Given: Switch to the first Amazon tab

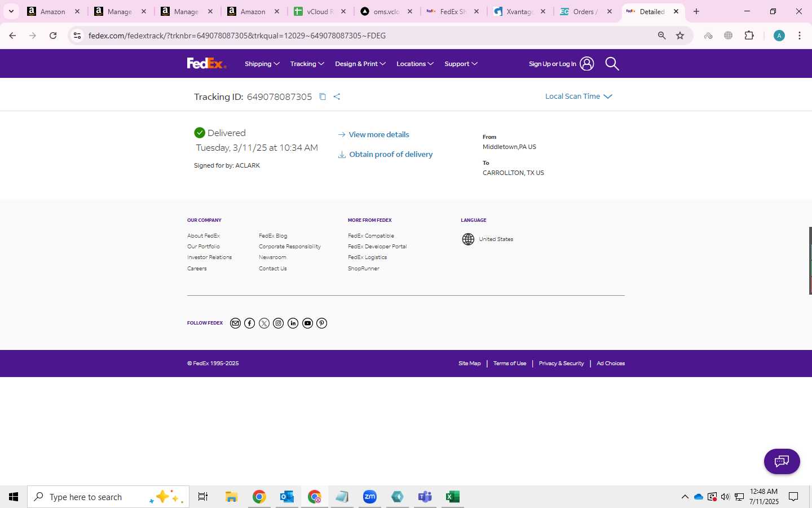Looking at the screenshot, I should [54, 11].
